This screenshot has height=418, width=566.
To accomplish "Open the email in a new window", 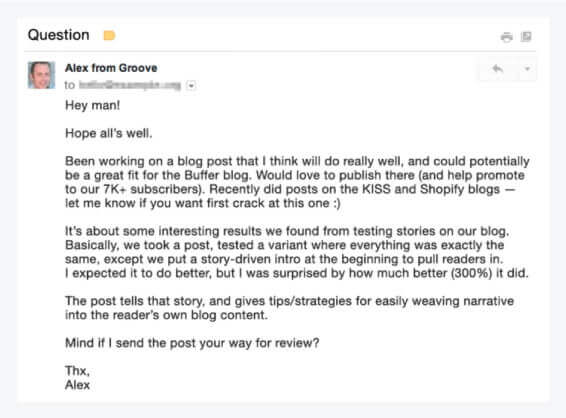I will tap(526, 36).
